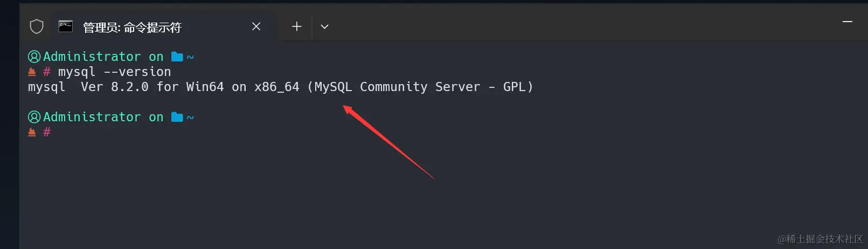This screenshot has width=868, height=249.
Task: Expand the terminal profiles dropdown chevron
Action: click(324, 27)
